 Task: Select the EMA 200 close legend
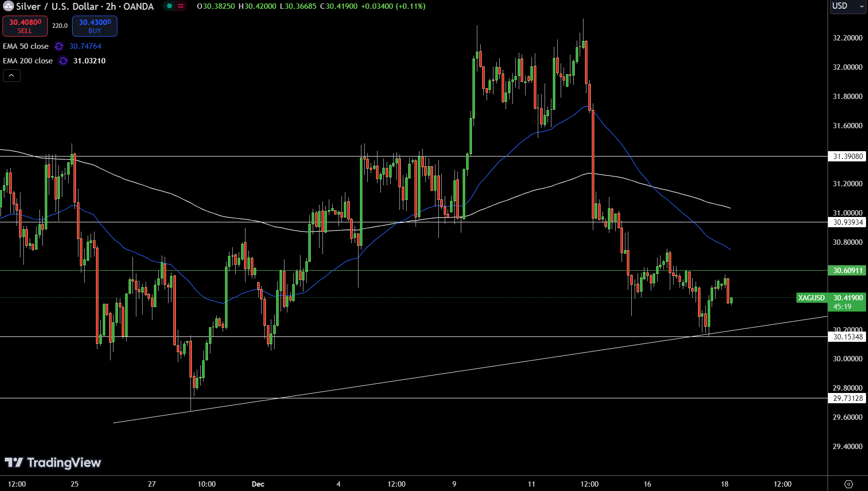[28, 61]
